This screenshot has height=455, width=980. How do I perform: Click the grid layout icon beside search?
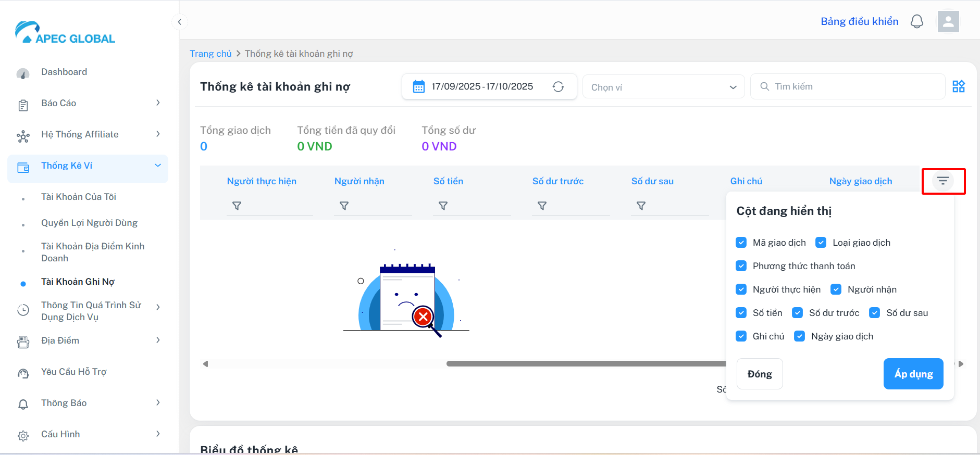(958, 86)
